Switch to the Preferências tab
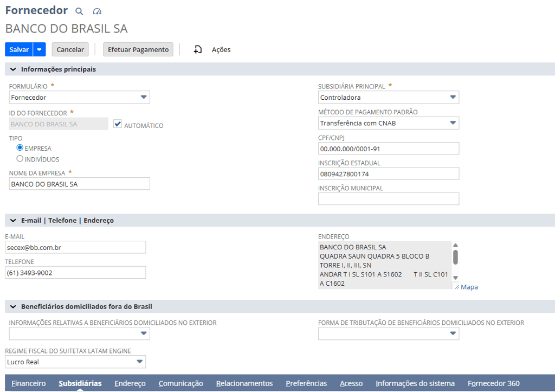This screenshot has height=392, width=555. (307, 383)
